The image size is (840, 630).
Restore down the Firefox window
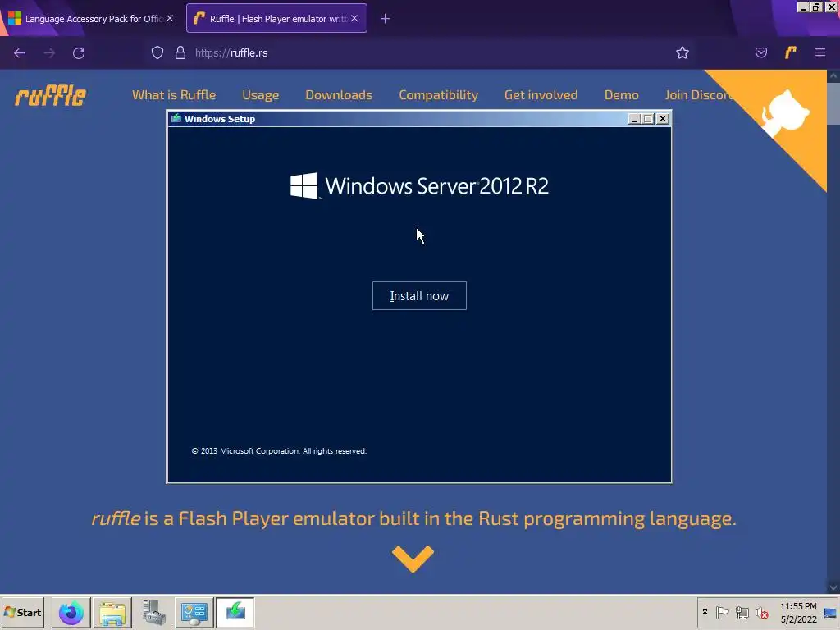tap(816, 7)
